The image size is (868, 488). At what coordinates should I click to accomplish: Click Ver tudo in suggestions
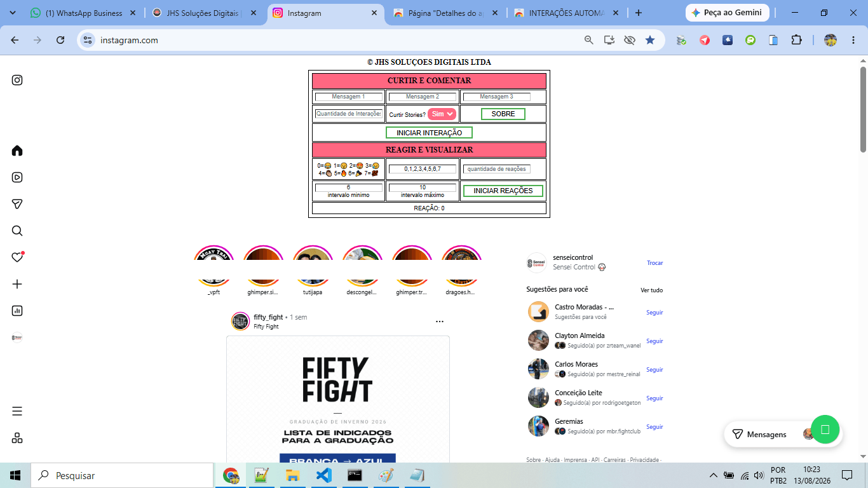(651, 290)
